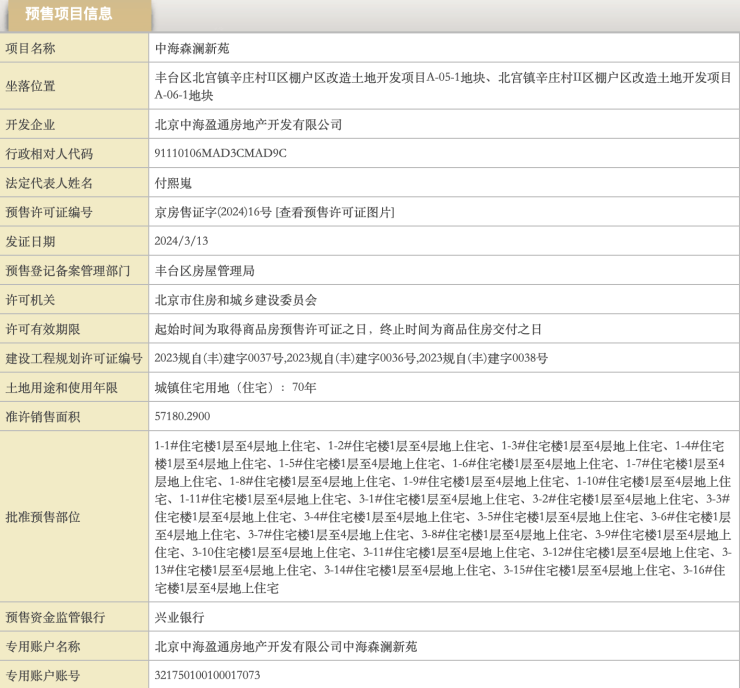The width and height of the screenshot is (740, 688).
Task: Select the code 91110106MAD3CMAD9C
Action: tap(220, 154)
